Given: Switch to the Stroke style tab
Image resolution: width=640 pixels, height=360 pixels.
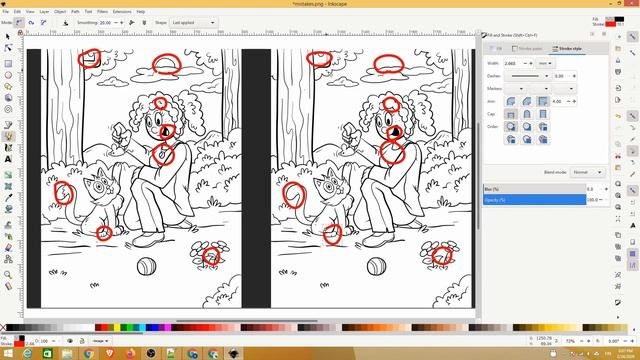Looking at the screenshot, I should 567,49.
